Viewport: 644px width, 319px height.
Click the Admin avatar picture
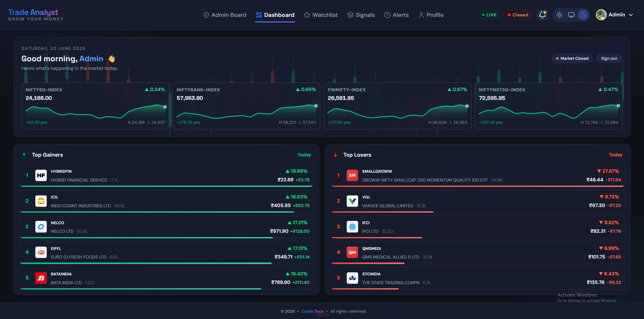[x=601, y=15]
